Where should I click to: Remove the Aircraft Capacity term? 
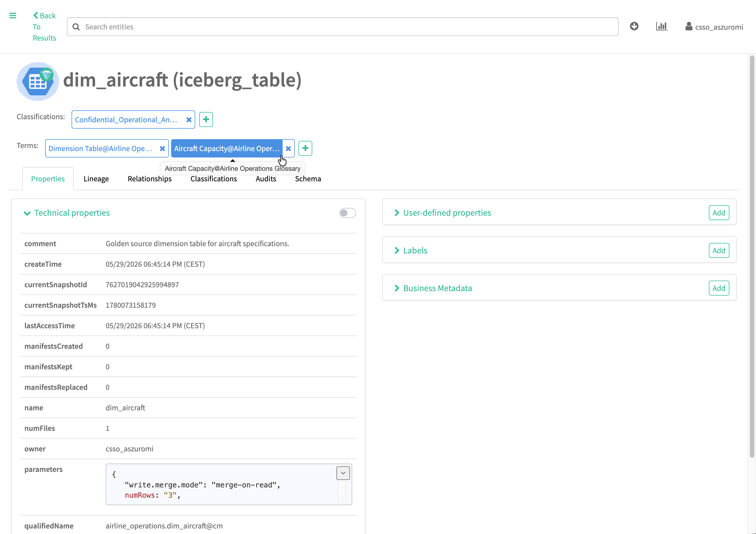click(288, 149)
